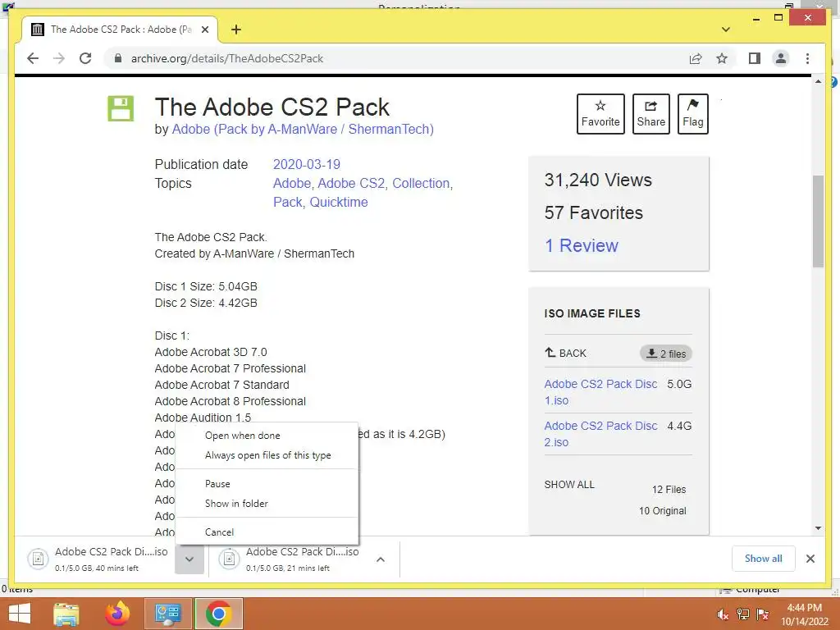Click the 31,240 Views text
This screenshot has height=630, width=840.
coord(598,180)
